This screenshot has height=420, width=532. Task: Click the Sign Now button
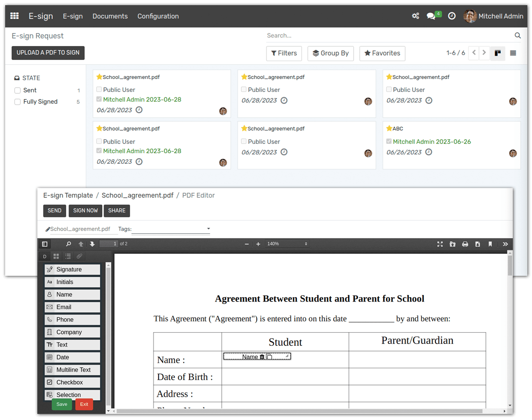coord(85,210)
